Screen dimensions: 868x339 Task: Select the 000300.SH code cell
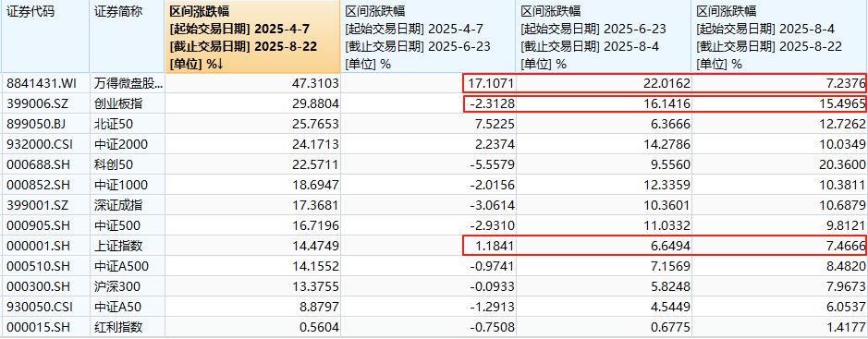(45, 286)
